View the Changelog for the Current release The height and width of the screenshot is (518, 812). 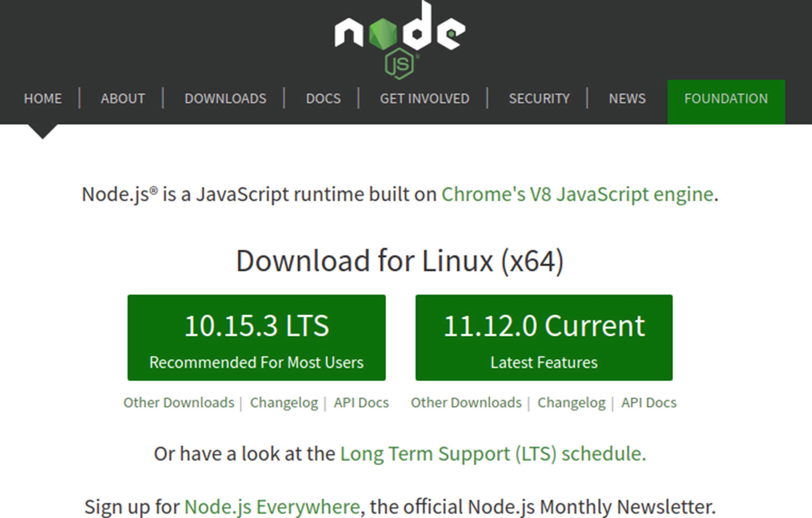(x=571, y=403)
